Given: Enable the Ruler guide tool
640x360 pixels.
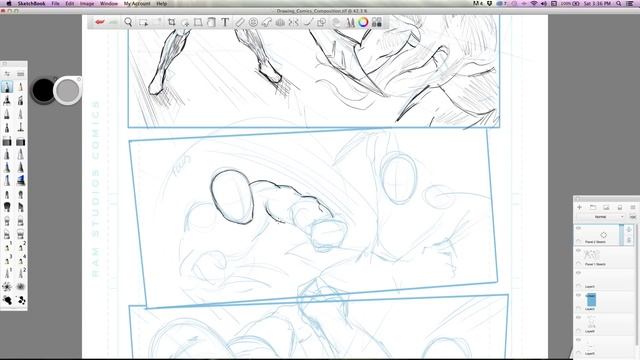Looking at the screenshot, I should [x=240, y=22].
